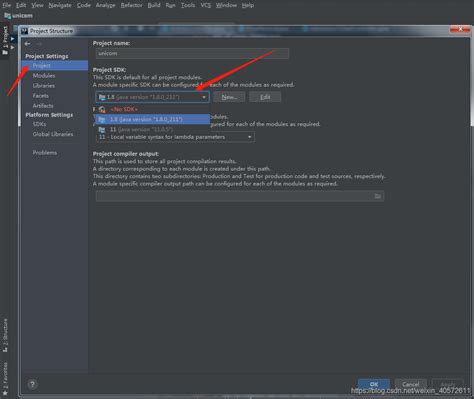The image size is (474, 399).
Task: Click the New... SDK button
Action: pos(229,97)
